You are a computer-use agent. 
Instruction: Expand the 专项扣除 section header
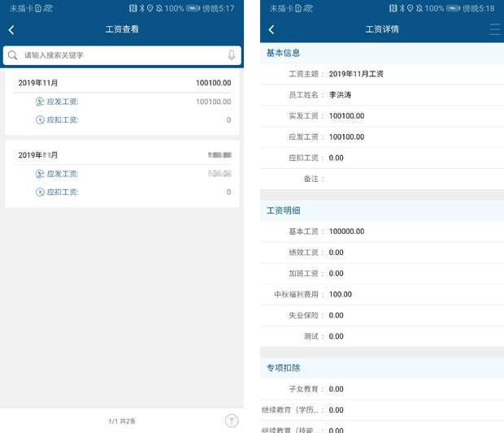coord(382,368)
